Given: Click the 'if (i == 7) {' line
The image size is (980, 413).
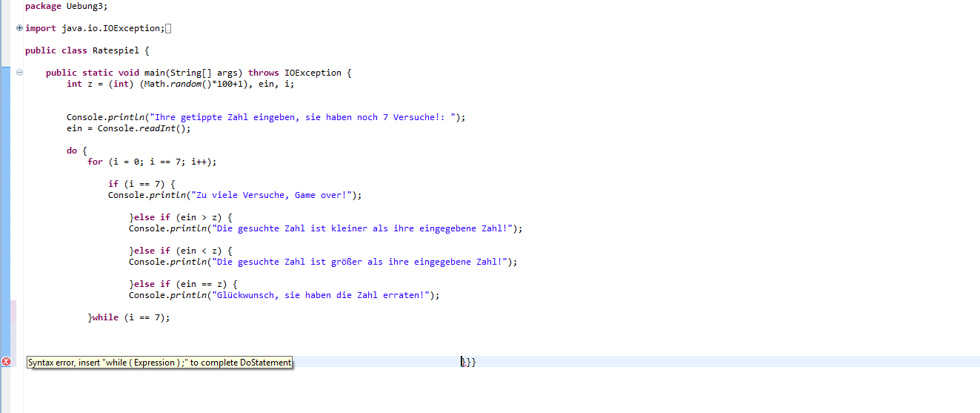Looking at the screenshot, I should click(141, 184).
